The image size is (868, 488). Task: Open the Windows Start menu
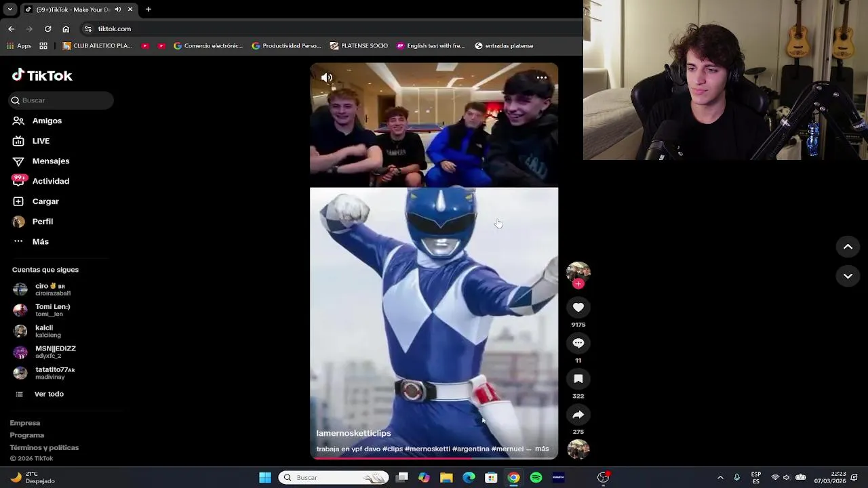pyautogui.click(x=265, y=478)
